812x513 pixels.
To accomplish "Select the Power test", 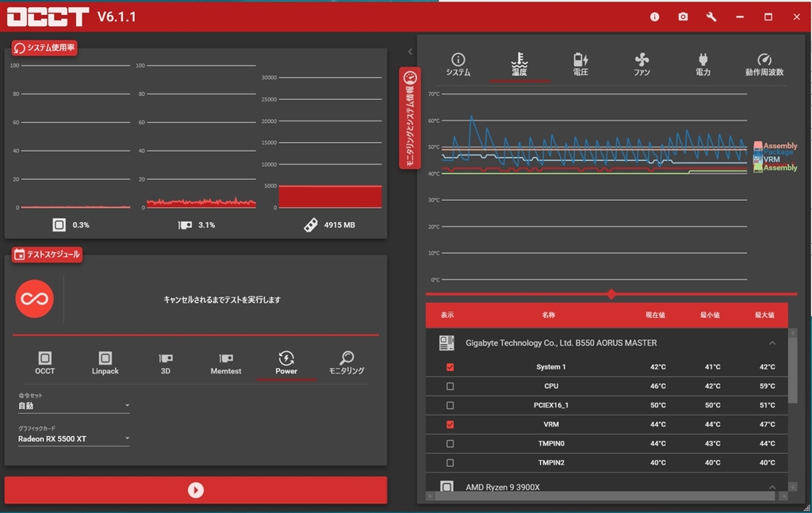I will pos(286,363).
